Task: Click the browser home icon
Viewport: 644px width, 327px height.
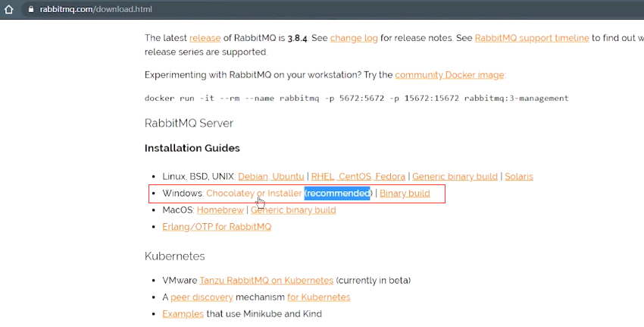Action: pyautogui.click(x=8, y=9)
